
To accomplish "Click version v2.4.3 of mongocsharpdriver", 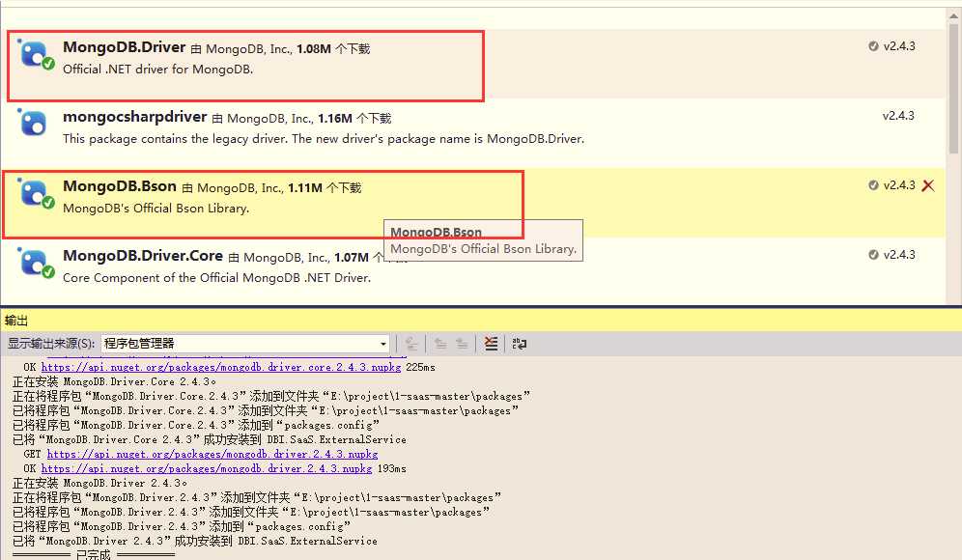I will coord(898,115).
